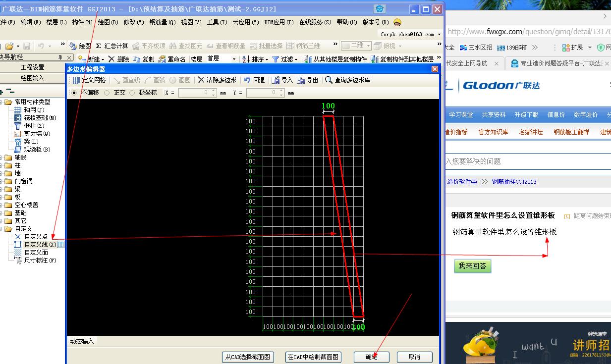Click 从其他楼层复制构件 button

tap(335, 59)
